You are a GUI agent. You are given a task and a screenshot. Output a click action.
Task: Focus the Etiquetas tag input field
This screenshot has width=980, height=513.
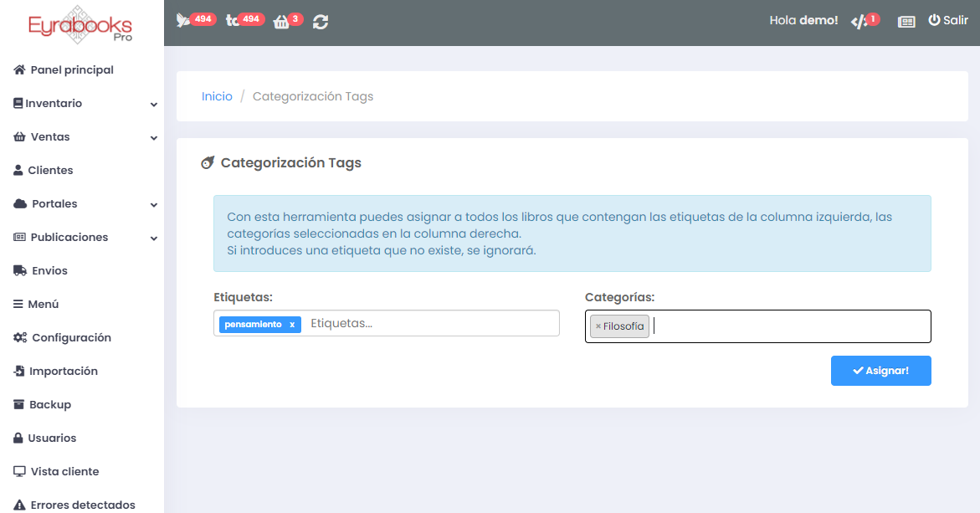click(427, 324)
